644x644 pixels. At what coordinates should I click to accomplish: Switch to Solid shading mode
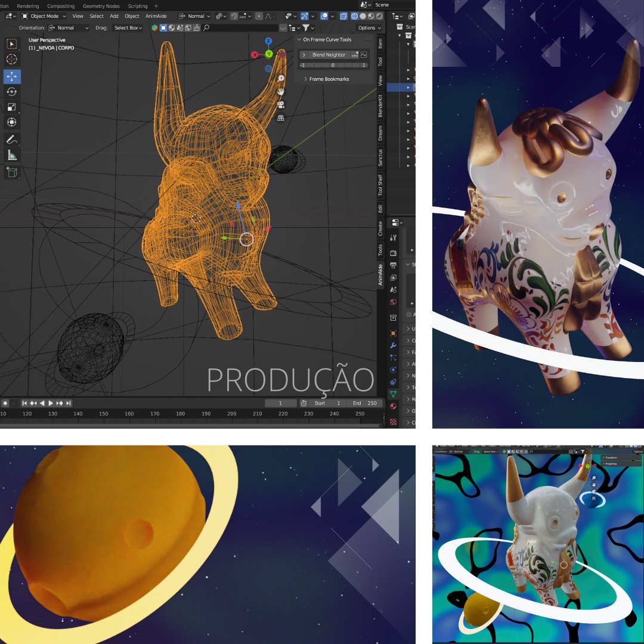pyautogui.click(x=363, y=16)
